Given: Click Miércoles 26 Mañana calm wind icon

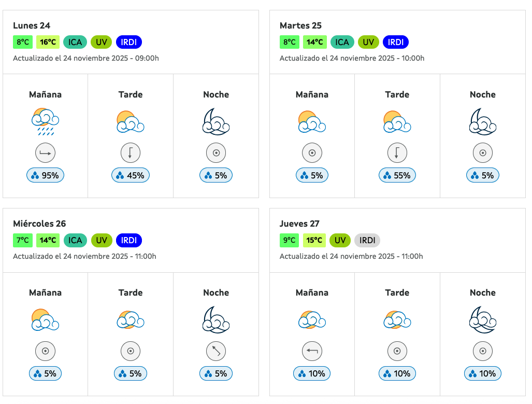Looking at the screenshot, I should pos(45,351).
